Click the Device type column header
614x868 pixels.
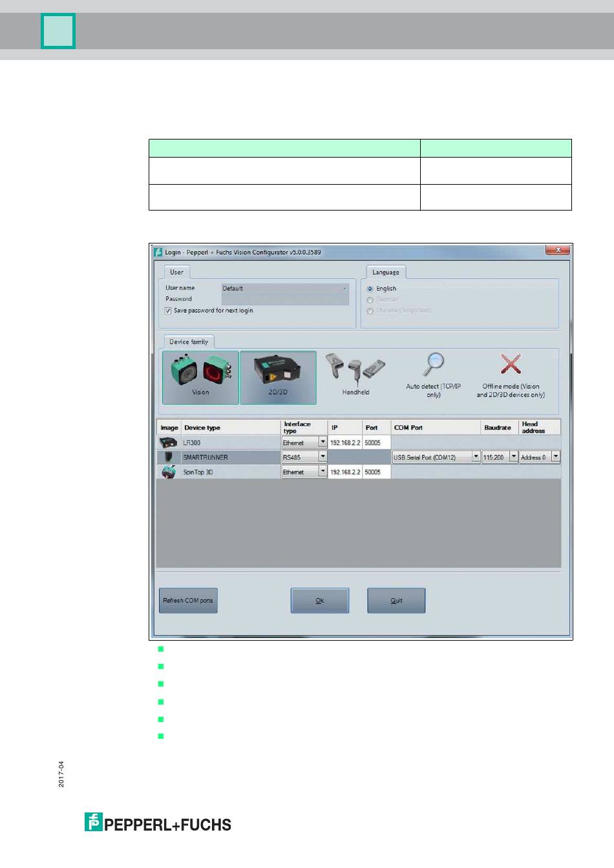[231, 428]
